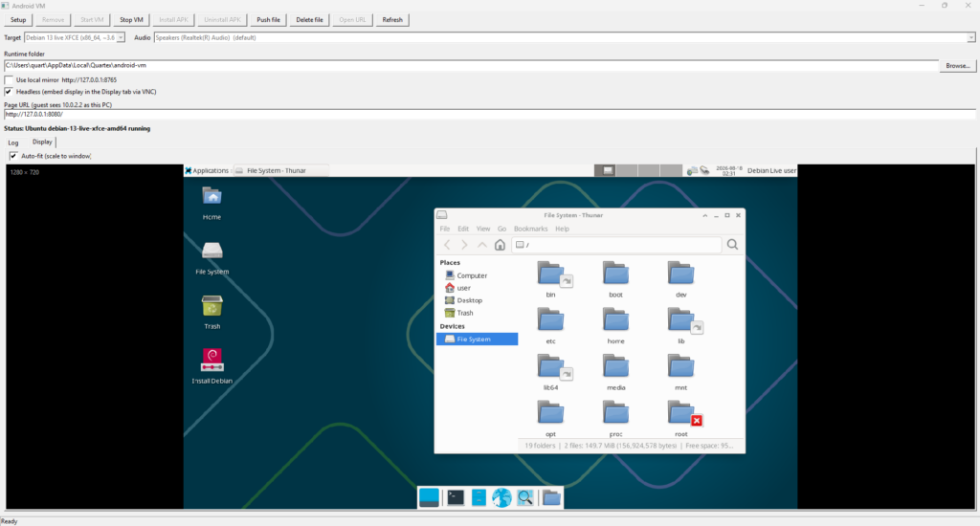Click the network tray icon in panel
Screen dimensions: 980x526
coord(692,170)
